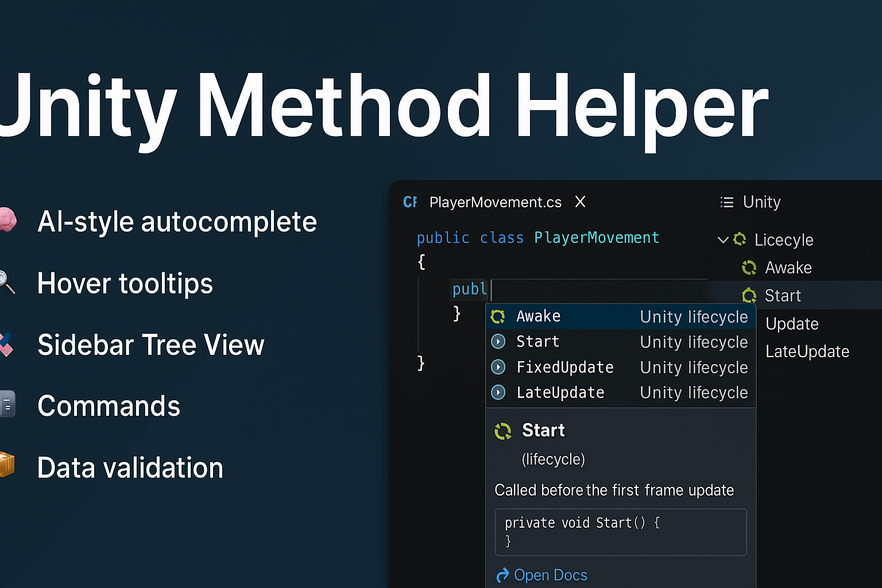Choose FixedUpdate from the autocomplete list

(621, 367)
